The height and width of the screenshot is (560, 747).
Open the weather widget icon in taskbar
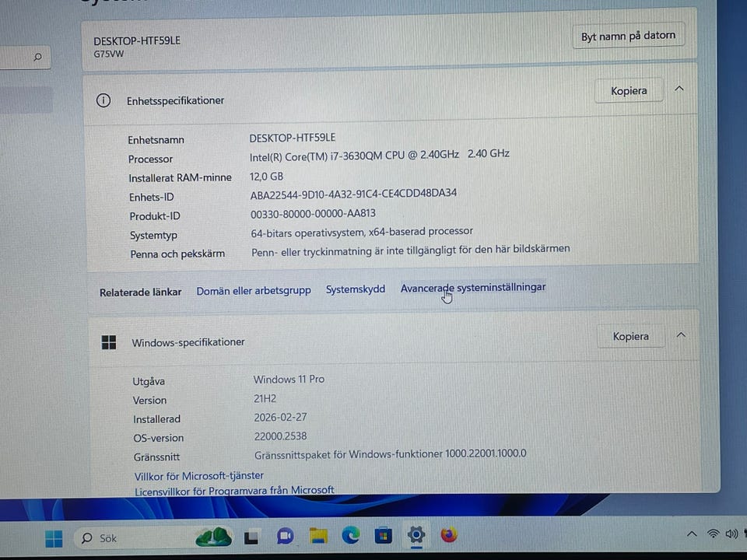[213, 537]
